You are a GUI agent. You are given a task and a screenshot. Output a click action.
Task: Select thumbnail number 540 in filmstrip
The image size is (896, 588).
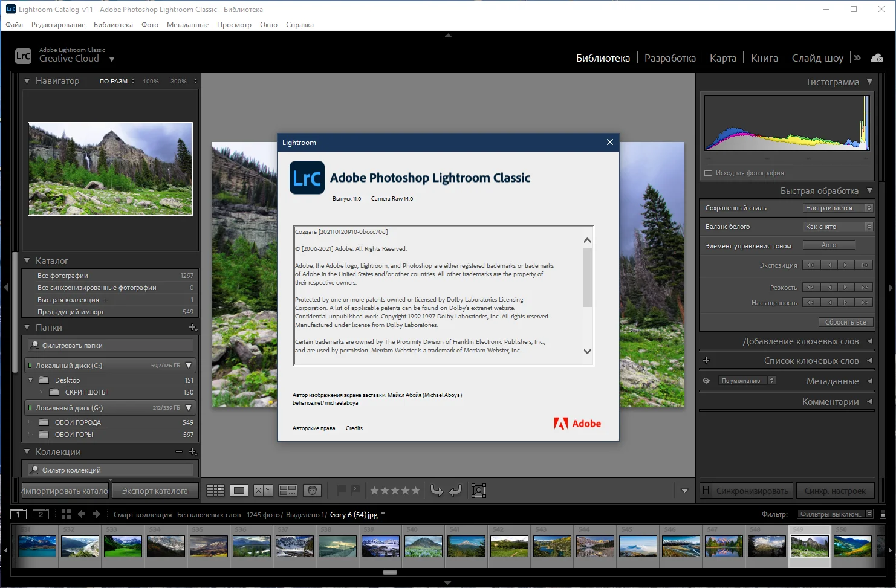(x=423, y=546)
